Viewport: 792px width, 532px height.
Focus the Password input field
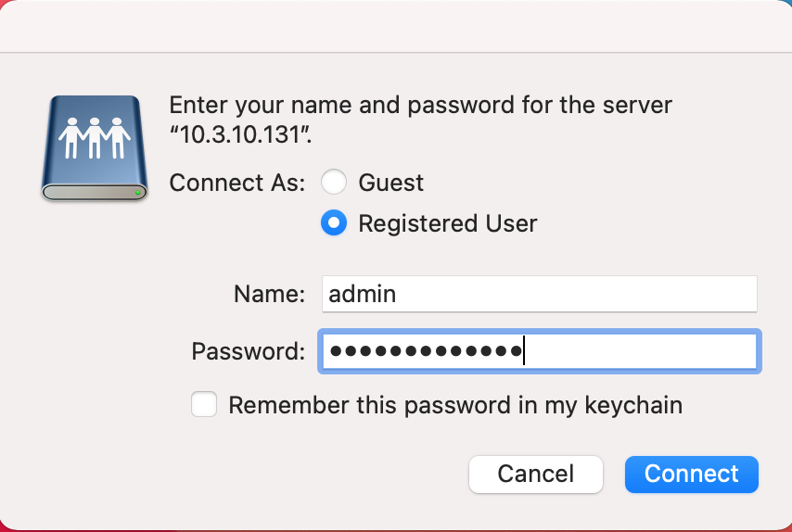(540, 350)
